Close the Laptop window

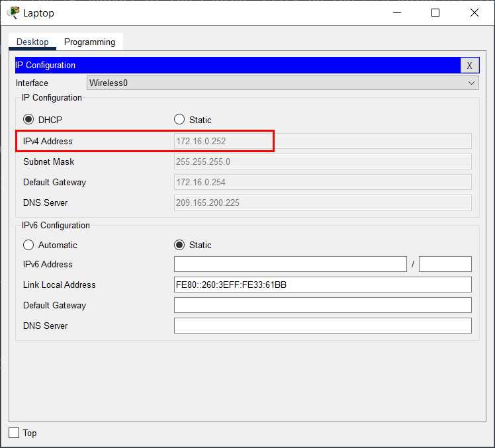click(x=474, y=13)
